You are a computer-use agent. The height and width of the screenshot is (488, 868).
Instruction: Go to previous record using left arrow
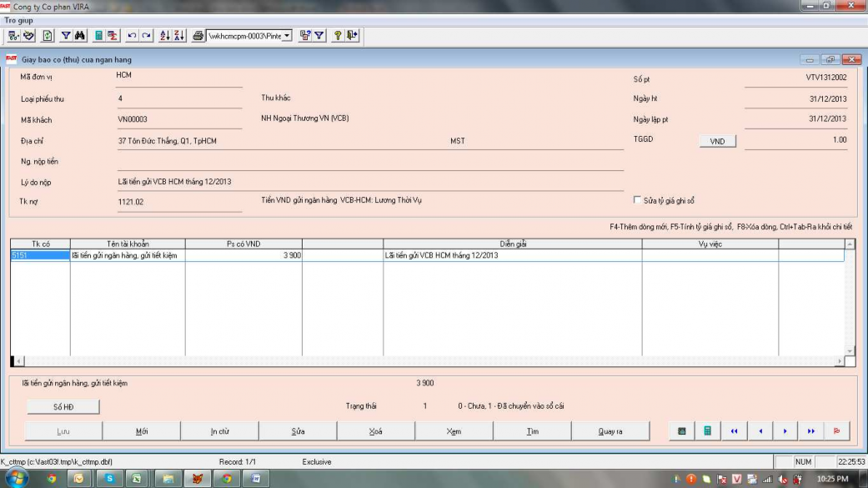(760, 431)
